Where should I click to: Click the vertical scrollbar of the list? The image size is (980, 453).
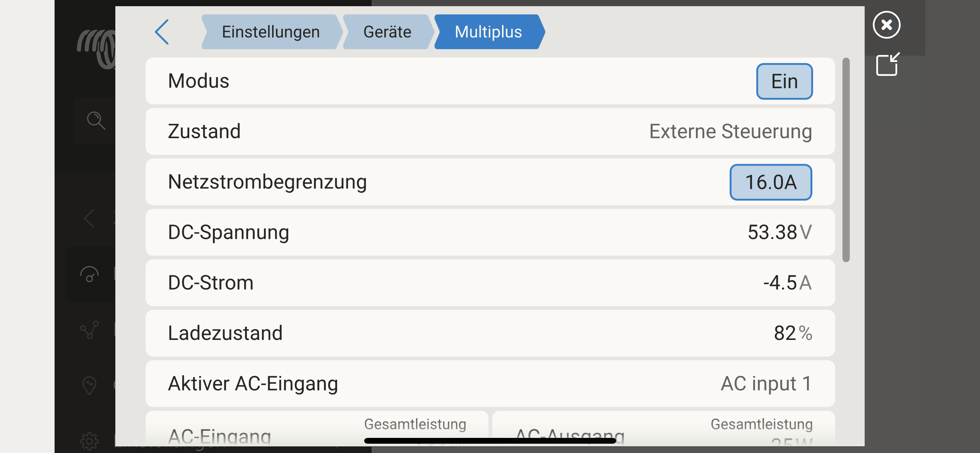[846, 160]
